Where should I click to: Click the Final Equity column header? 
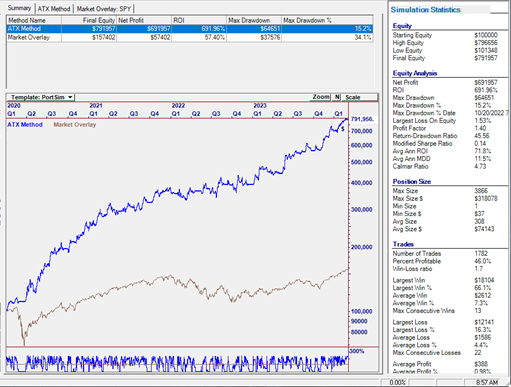click(x=89, y=20)
